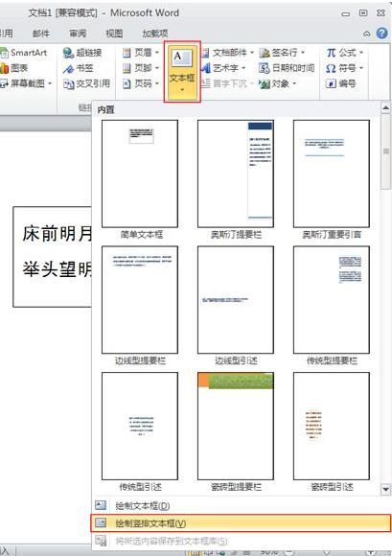Viewport: 392px width, 556px height.
Task: Open the document parts (文档部件) menu
Action: coord(227,53)
